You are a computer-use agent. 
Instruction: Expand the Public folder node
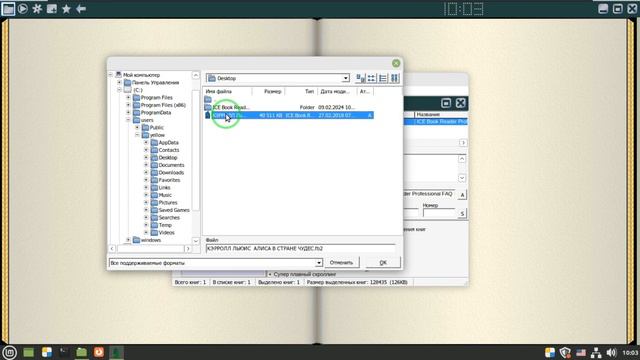138,127
